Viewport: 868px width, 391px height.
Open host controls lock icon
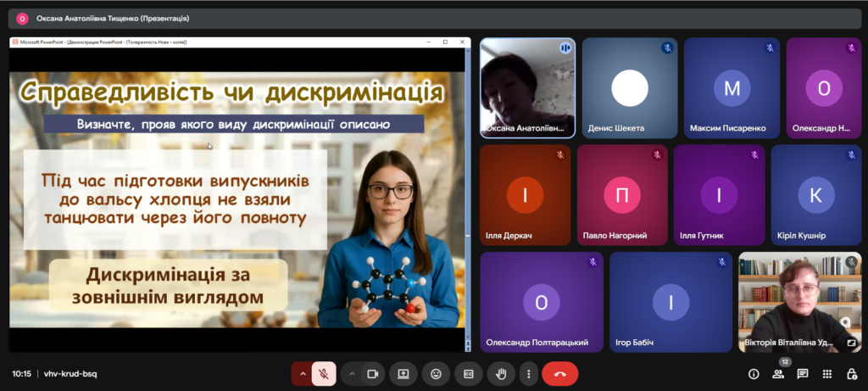pos(852,374)
